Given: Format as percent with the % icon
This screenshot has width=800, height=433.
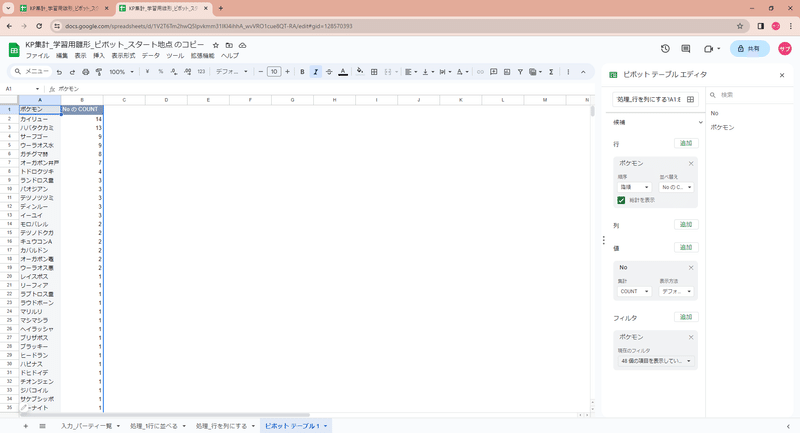Looking at the screenshot, I should click(161, 72).
